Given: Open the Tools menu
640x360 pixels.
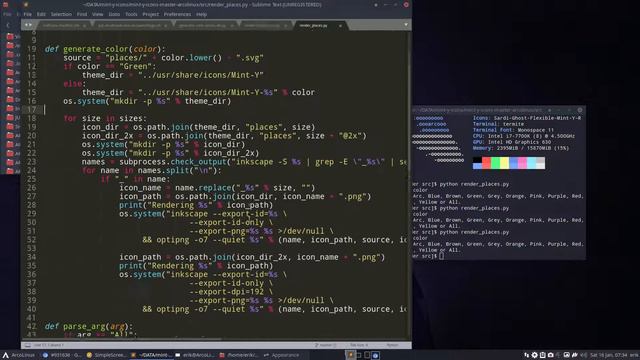Looking at the screenshot, I should pyautogui.click(x=131, y=14).
